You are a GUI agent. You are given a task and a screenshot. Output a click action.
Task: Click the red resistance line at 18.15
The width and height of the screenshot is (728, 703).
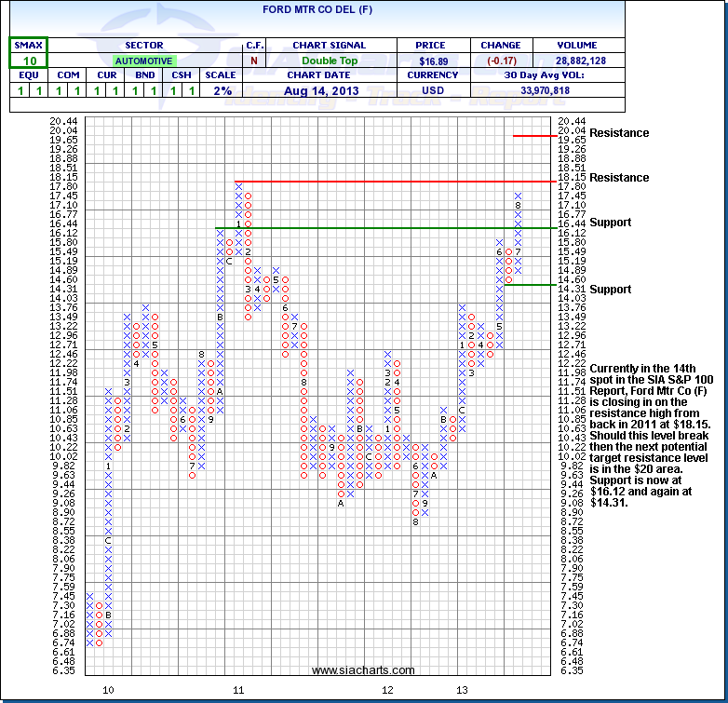click(391, 182)
